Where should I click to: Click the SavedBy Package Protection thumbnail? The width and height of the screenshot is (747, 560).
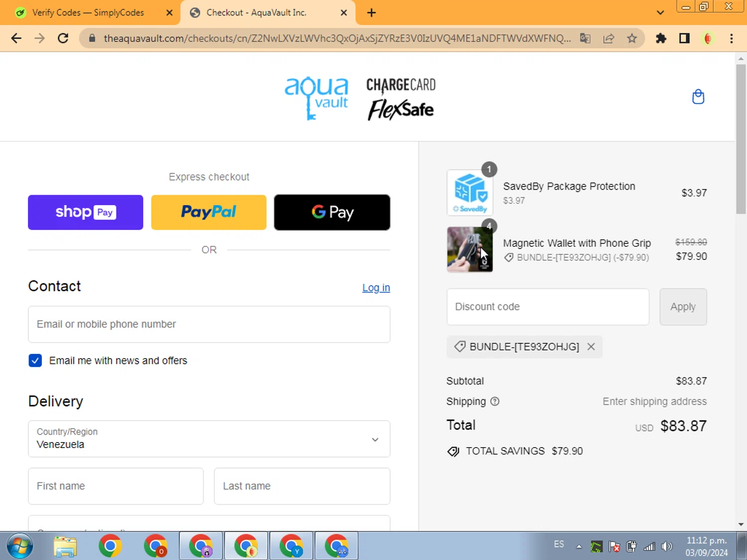tap(470, 193)
